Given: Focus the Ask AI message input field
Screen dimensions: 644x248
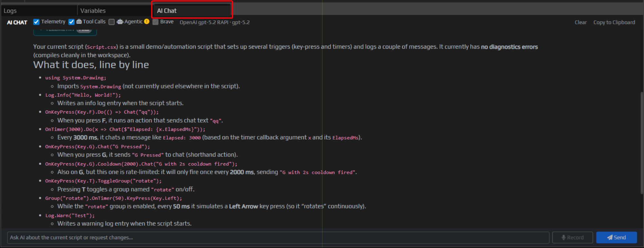Looking at the screenshot, I should coord(278,238).
